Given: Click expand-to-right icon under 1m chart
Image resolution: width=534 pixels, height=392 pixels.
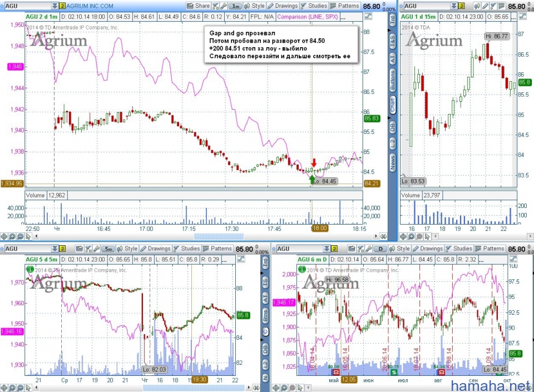Looking at the screenshot, I should 383,236.
